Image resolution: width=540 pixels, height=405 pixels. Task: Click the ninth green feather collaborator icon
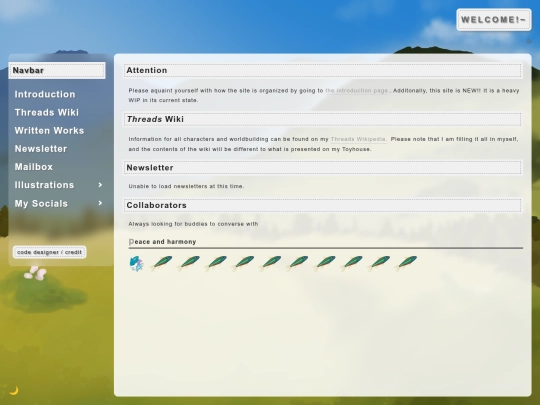click(380, 263)
